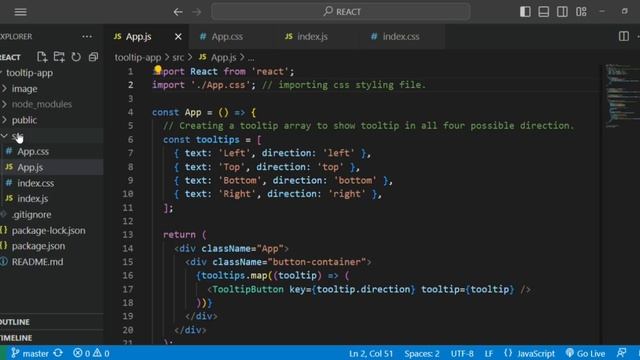Click the master git branch indicator

(30, 353)
